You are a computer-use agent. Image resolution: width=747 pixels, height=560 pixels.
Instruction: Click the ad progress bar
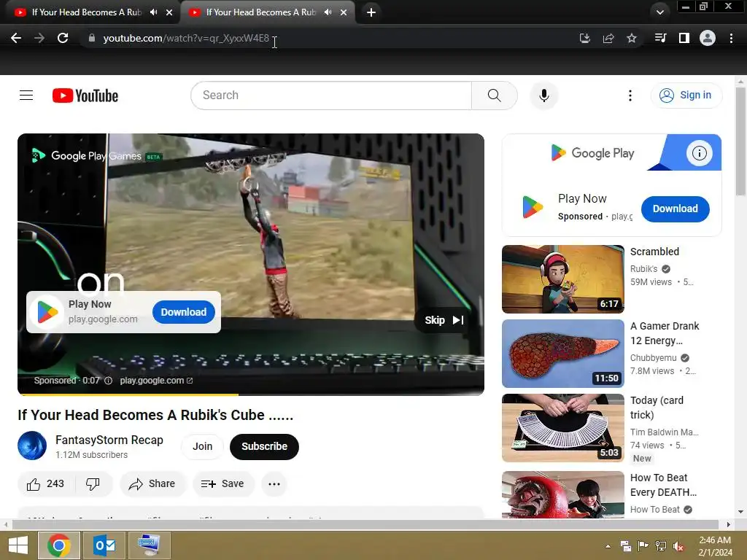click(x=251, y=394)
